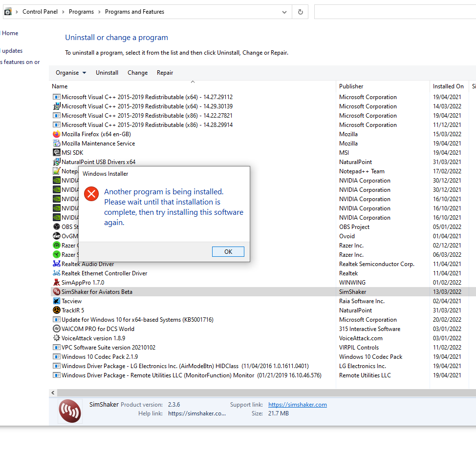
Task: Click the Raia Software Inc. publisher cell
Action: 362,301
